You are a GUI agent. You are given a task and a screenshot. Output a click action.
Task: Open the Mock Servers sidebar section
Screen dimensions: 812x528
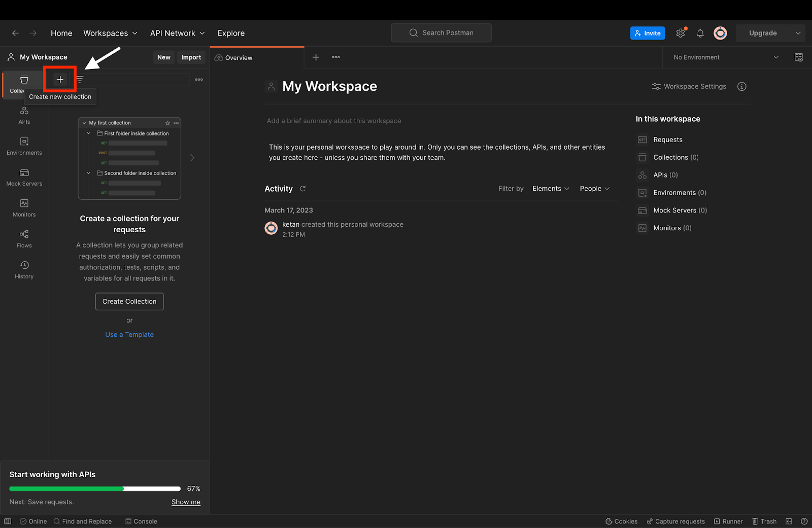(24, 177)
